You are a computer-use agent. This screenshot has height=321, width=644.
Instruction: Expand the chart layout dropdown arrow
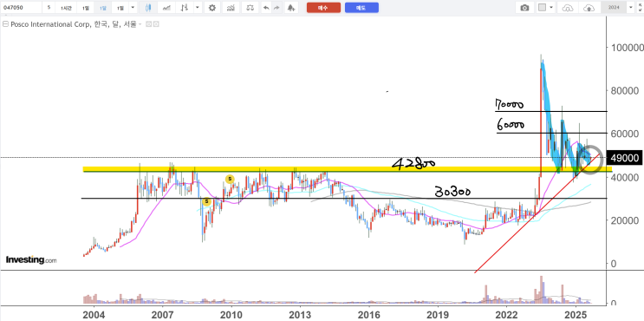(x=551, y=8)
